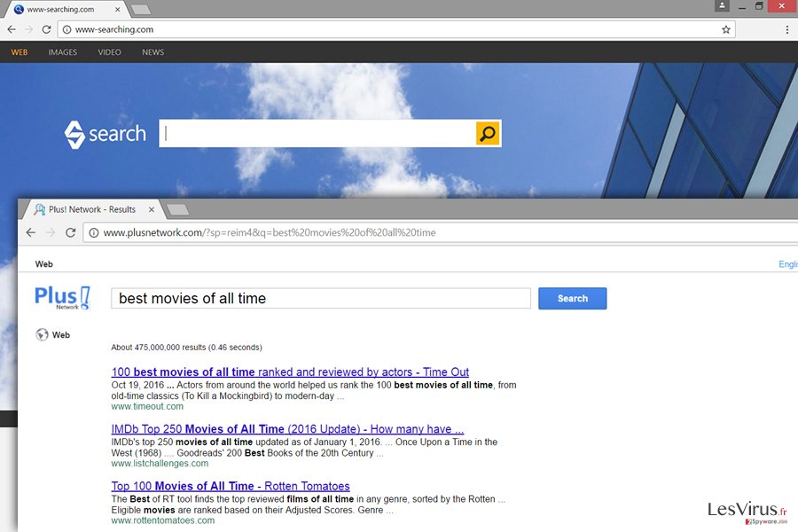Screen dimensions: 798x532
Task: Minimize the top Chrome window
Action: point(742,6)
